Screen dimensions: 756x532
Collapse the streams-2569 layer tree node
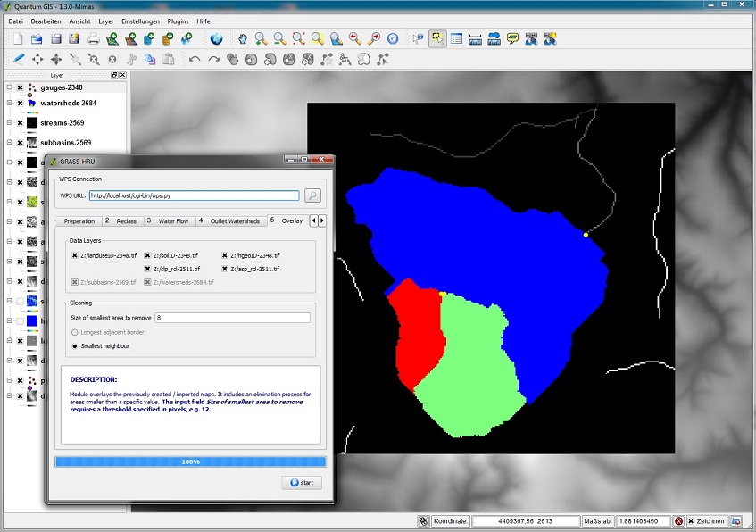tap(9, 123)
